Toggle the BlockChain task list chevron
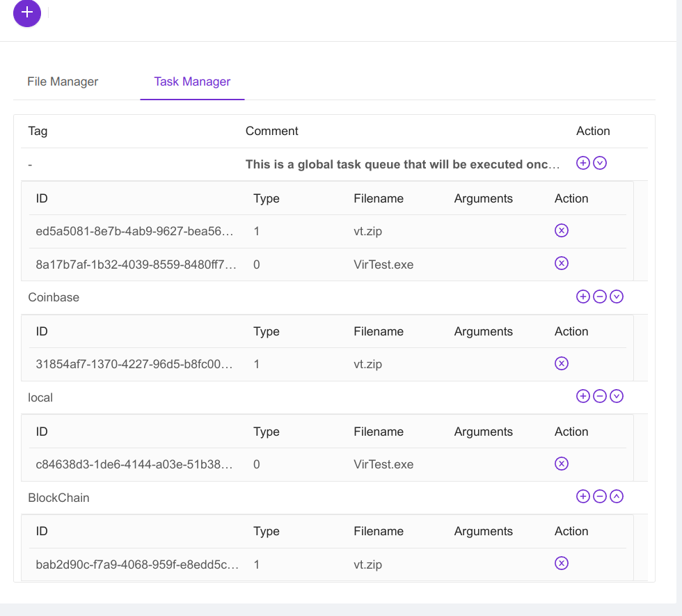The image size is (682, 616). point(617,497)
